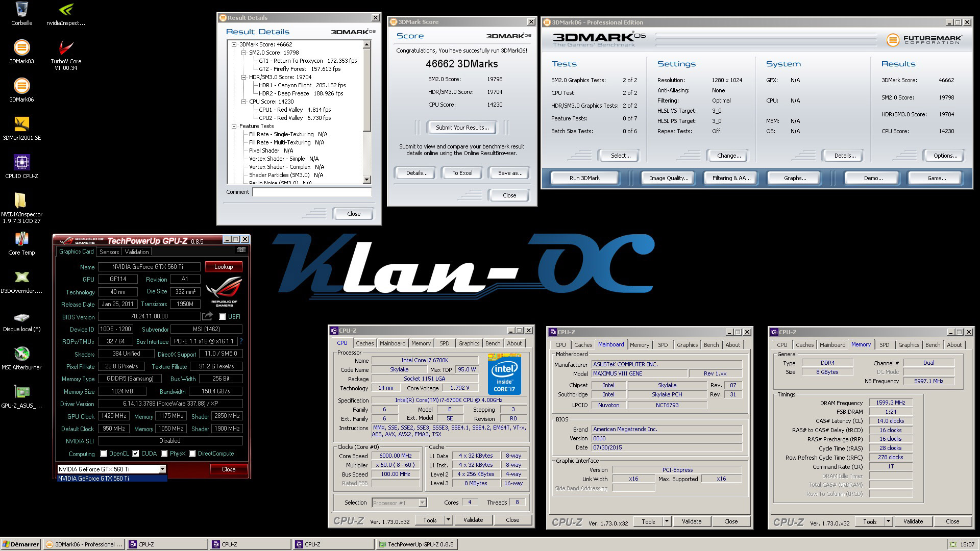Open Bench tab in the CPU-Z Memory window
The image size is (980, 551).
pyautogui.click(x=933, y=345)
